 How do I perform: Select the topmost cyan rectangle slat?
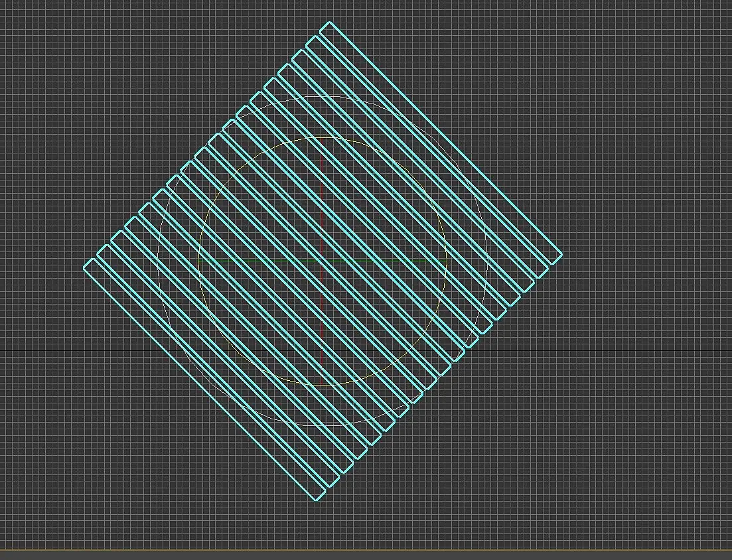coord(441,143)
